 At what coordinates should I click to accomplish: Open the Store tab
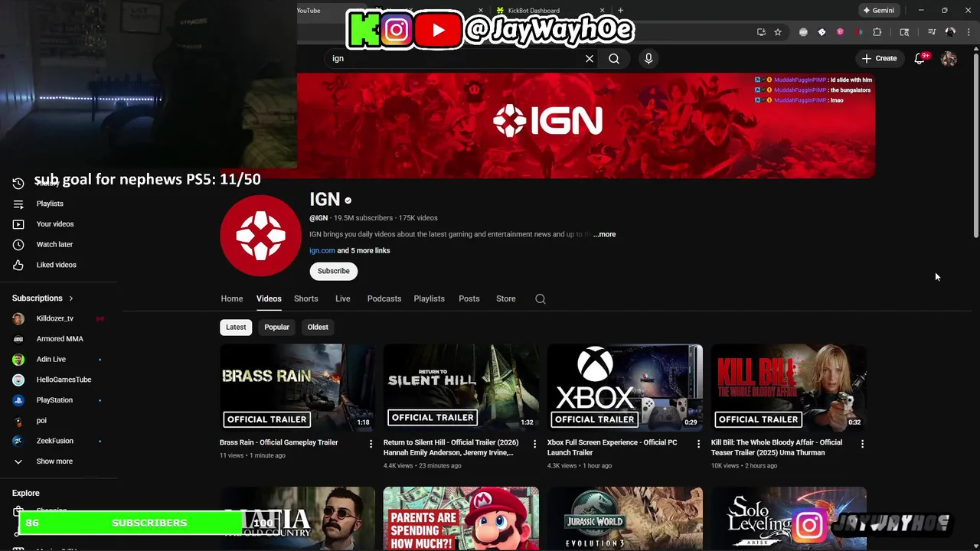pyautogui.click(x=506, y=298)
